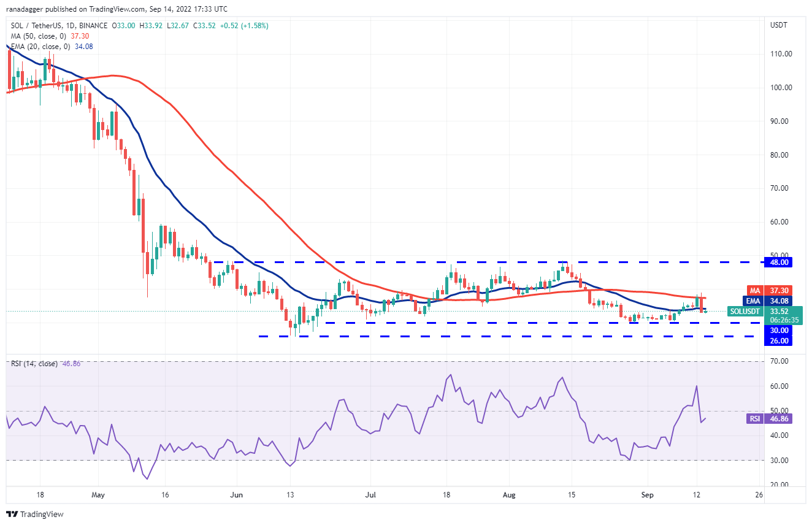Select the purple RSI 46.86 value tag
The width and height of the screenshot is (812, 525).
pos(769,418)
